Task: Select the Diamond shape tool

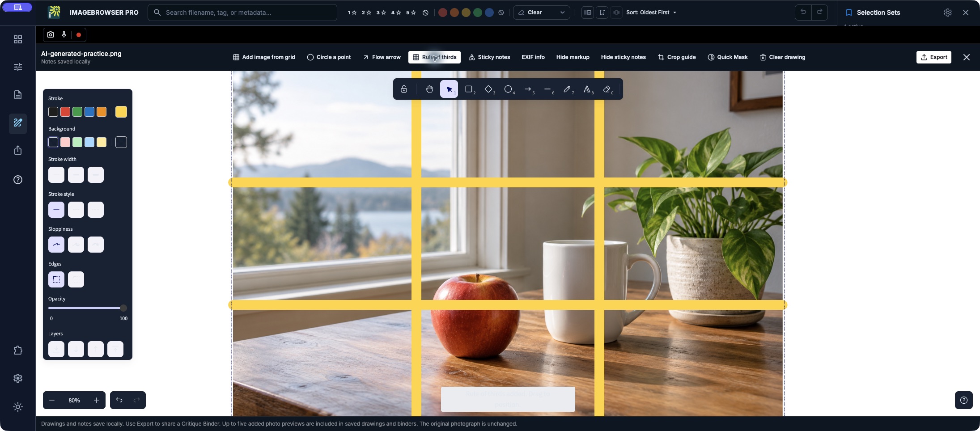Action: [x=488, y=89]
